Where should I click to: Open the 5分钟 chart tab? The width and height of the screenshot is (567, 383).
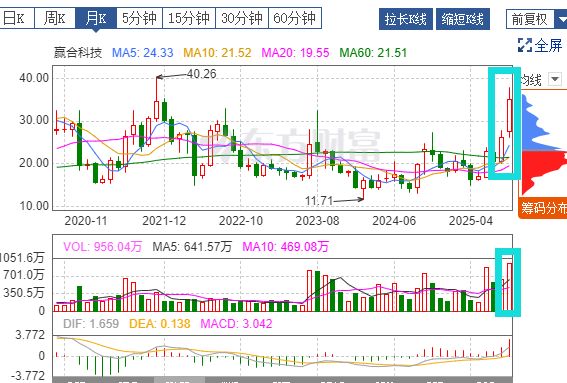[x=140, y=18]
